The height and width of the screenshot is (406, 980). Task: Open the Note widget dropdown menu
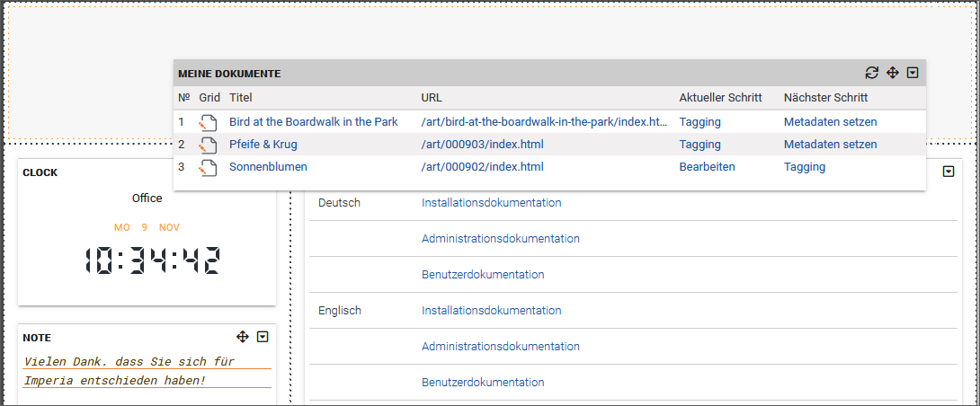click(263, 338)
